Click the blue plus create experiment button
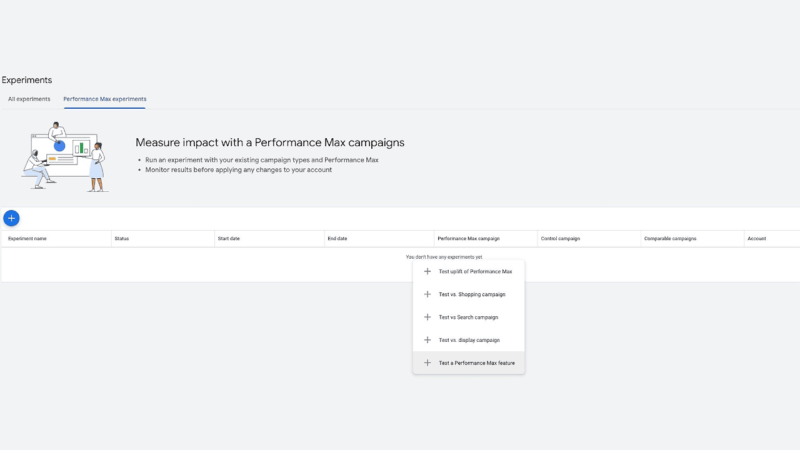Viewport: 800px width, 450px height. click(x=11, y=218)
